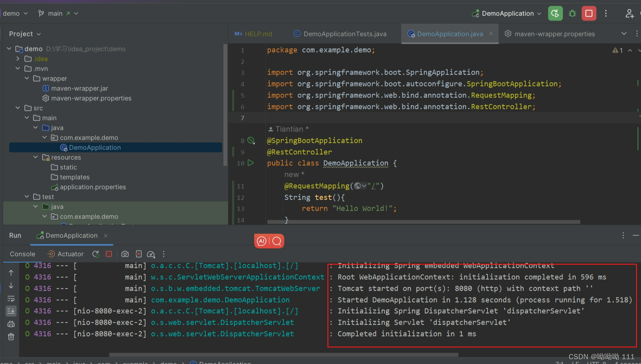The image size is (641, 364).
Task: Toggle soft-wrap in the console
Action: [11, 299]
